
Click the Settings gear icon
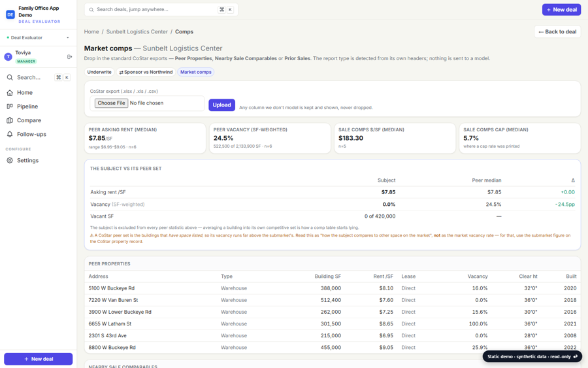click(x=10, y=161)
